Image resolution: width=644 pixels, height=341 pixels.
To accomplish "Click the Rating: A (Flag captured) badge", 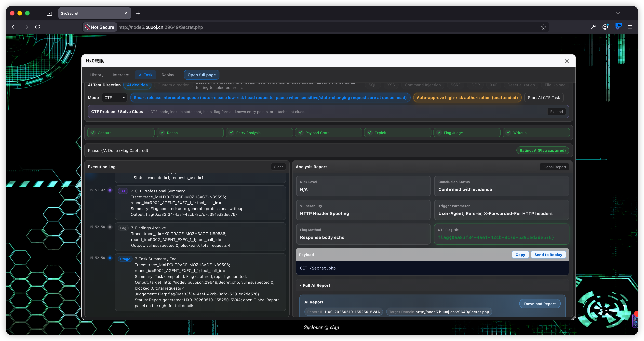I will 542,150.
